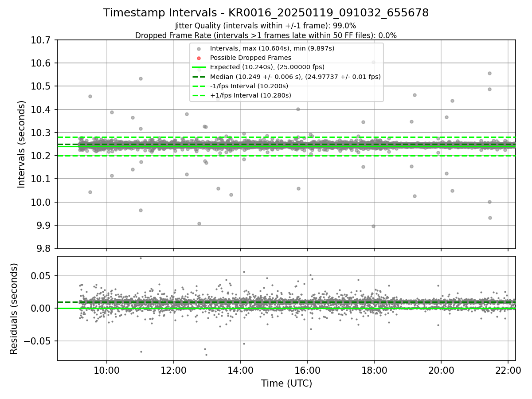Click legend entry Median 10.249 s
This screenshot has width=532, height=399.
click(x=295, y=77)
